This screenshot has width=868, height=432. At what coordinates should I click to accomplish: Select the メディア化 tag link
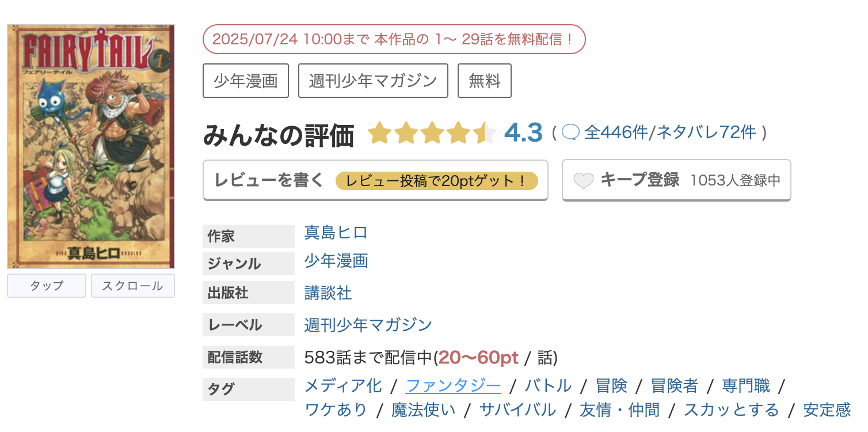(343, 385)
